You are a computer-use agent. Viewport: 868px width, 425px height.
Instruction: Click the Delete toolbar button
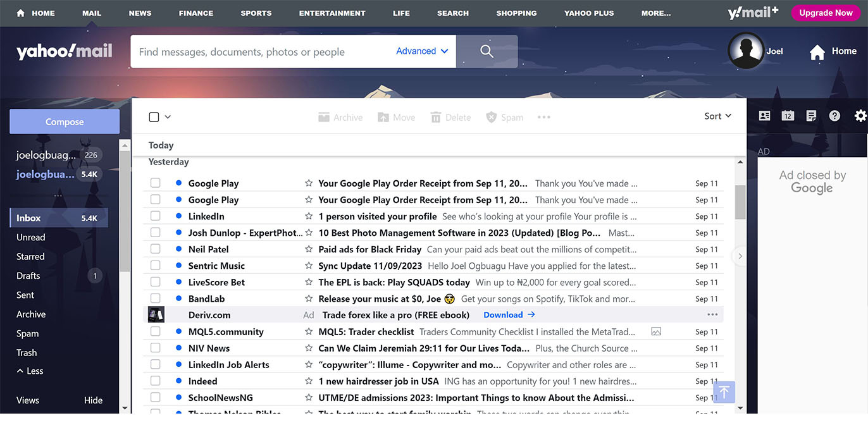pos(450,117)
